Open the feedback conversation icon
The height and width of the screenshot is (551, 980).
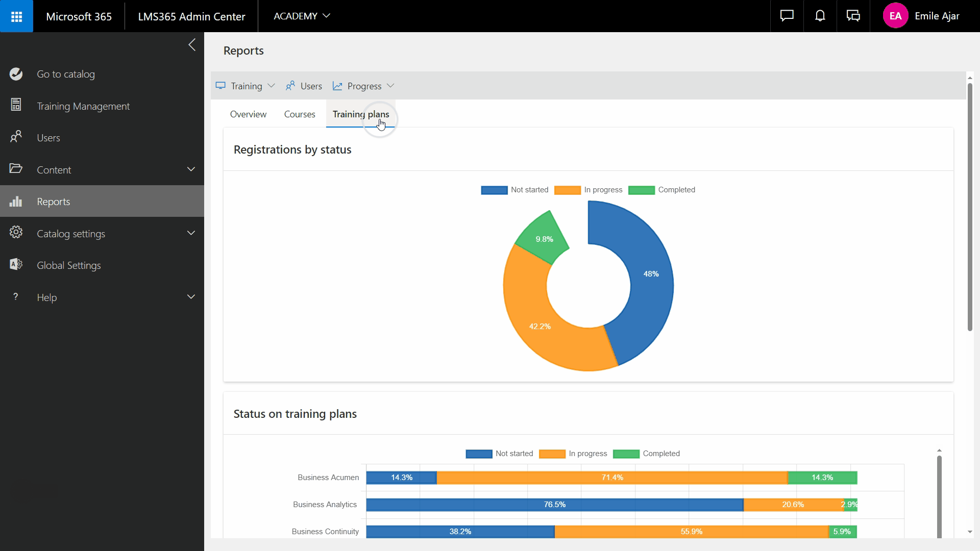click(853, 16)
